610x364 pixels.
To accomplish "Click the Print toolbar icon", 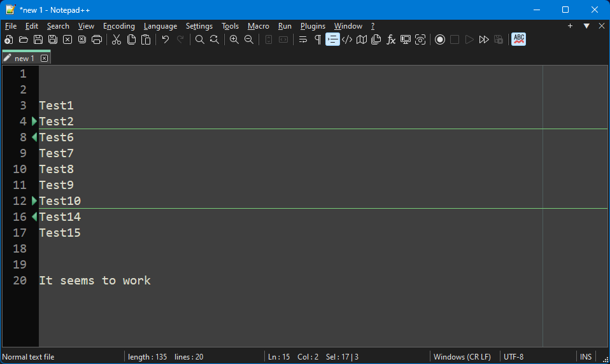I will point(97,39).
